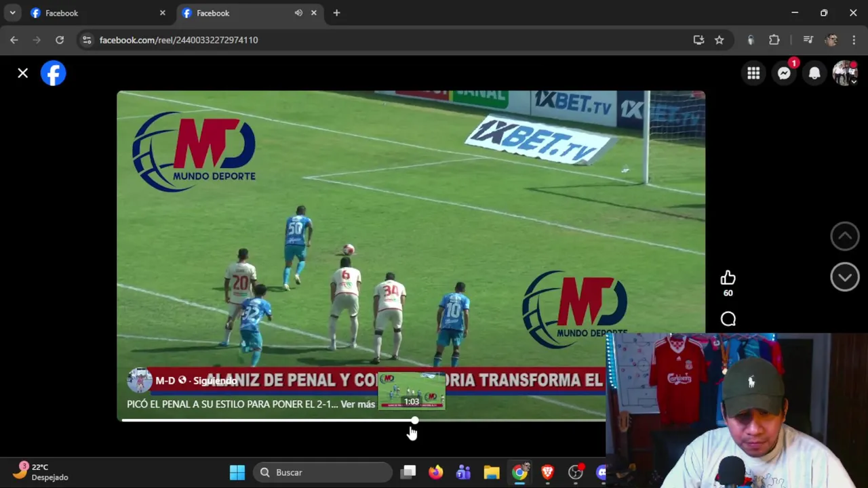The width and height of the screenshot is (868, 488).
Task: Open the tab search dropdown
Action: pyautogui.click(x=12, y=13)
